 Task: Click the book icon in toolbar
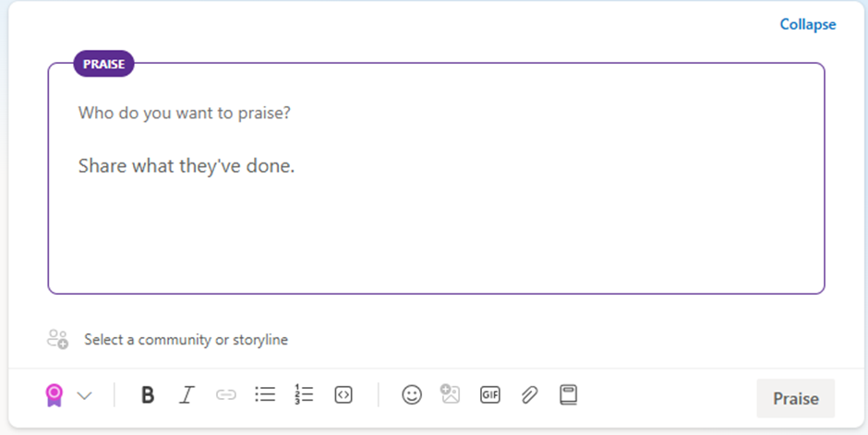(x=568, y=394)
